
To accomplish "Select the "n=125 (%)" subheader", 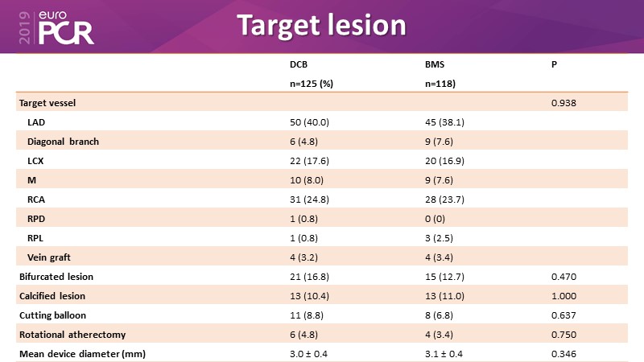I will pos(311,83).
